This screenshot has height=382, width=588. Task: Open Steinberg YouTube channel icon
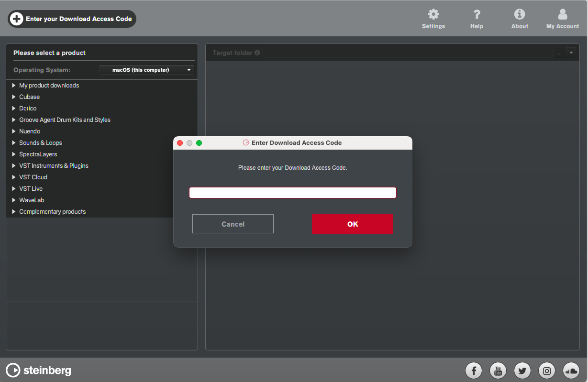coord(498,370)
